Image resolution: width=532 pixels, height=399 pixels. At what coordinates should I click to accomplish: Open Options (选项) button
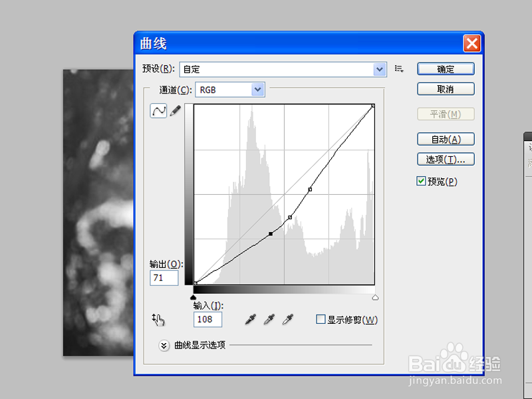(x=446, y=159)
